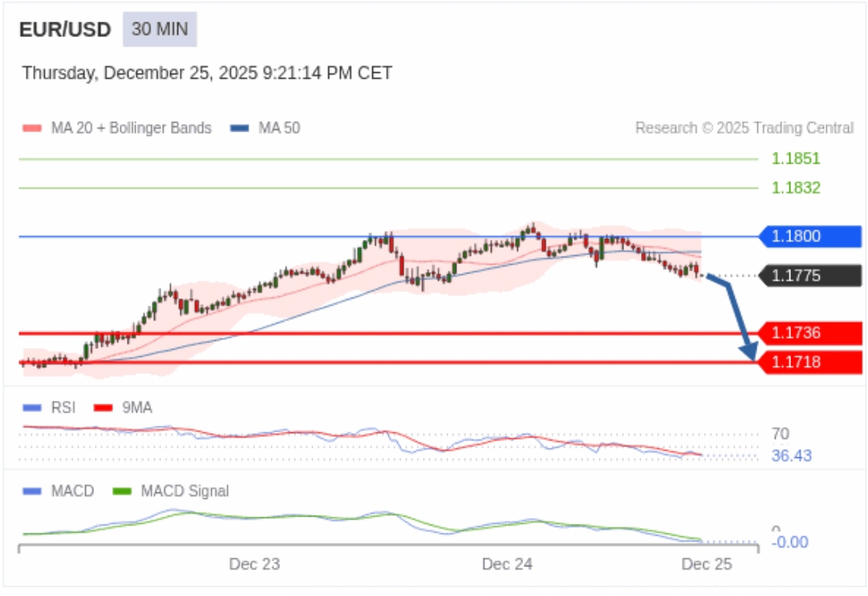Select the black 1.1775 current price tag

tap(810, 276)
